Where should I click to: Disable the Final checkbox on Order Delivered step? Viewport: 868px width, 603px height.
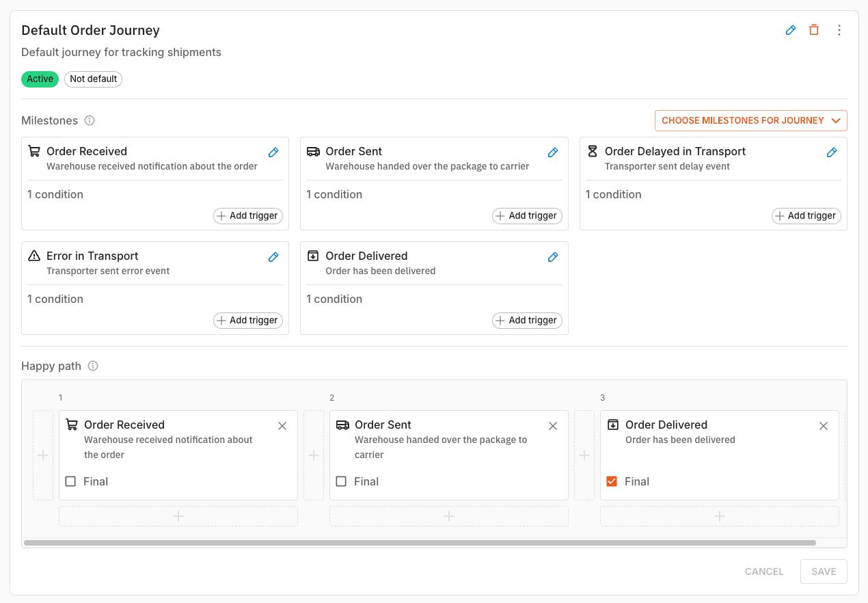612,481
